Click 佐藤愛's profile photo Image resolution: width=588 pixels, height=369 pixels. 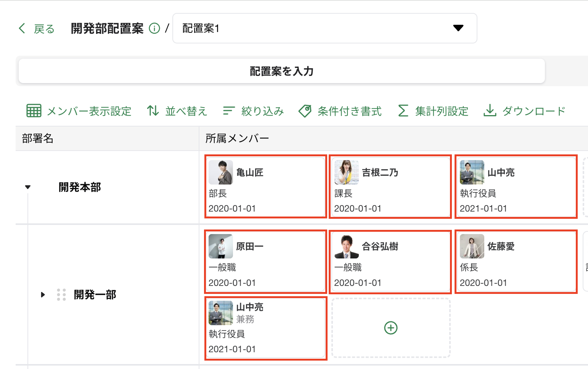pos(472,247)
